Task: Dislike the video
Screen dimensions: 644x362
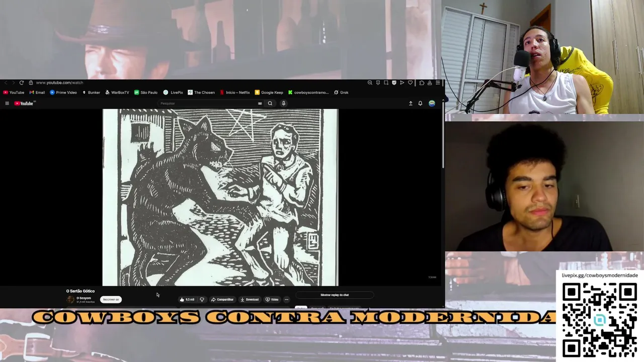Action: click(202, 300)
